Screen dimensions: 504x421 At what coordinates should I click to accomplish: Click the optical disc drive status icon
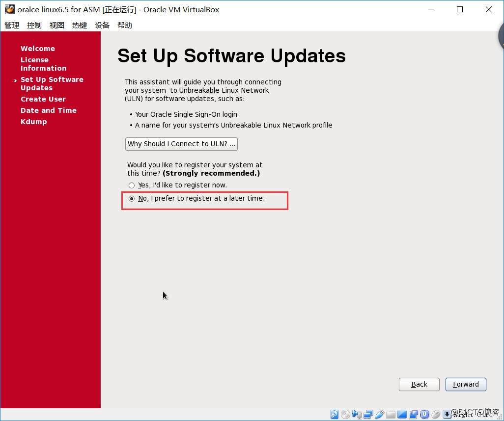(x=345, y=414)
